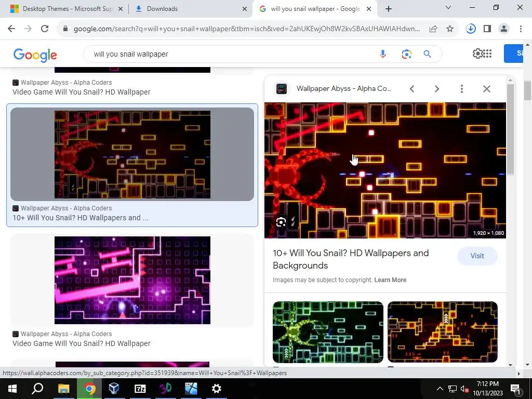Open orange-red related image thumbnail
532x399 pixels.
443,332
